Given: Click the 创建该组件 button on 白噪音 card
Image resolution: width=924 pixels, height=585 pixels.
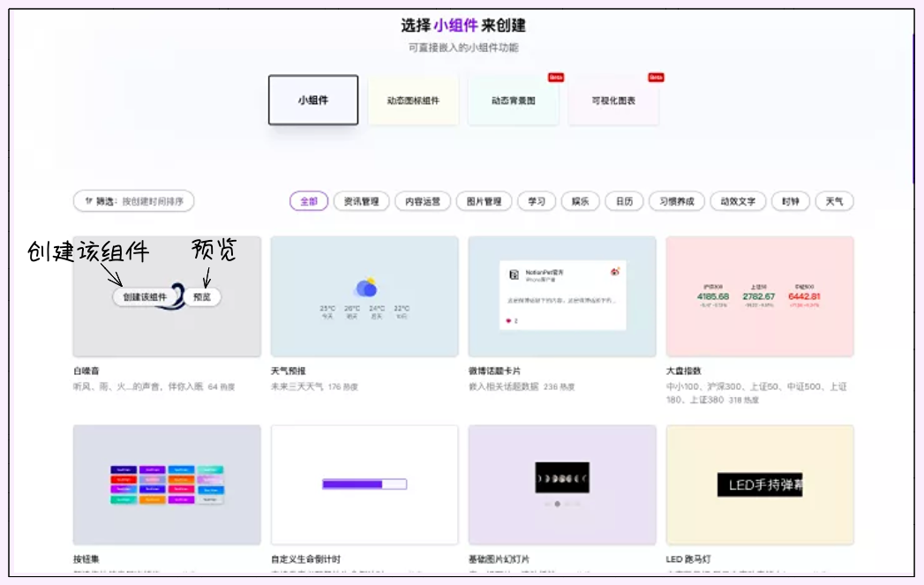Looking at the screenshot, I should [145, 297].
